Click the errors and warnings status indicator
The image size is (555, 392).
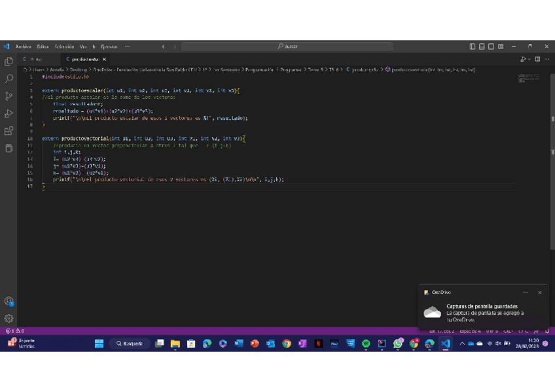click(x=14, y=331)
